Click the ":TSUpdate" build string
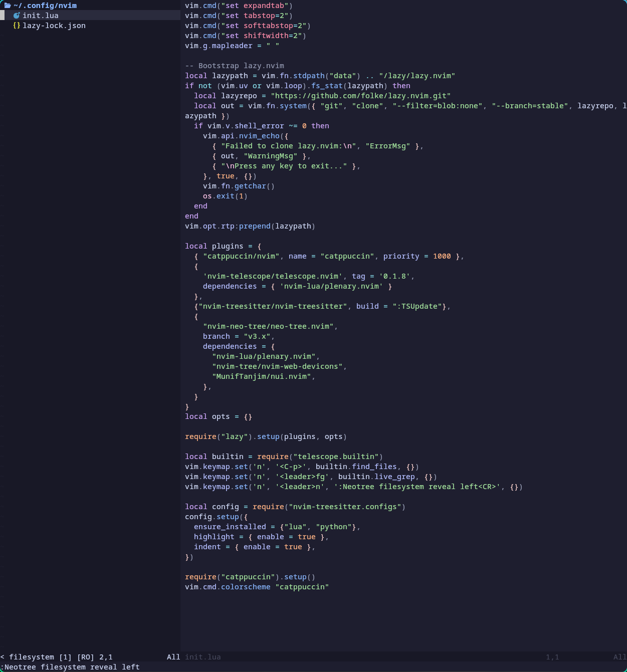Screen dimensions: 627x672 417,306
